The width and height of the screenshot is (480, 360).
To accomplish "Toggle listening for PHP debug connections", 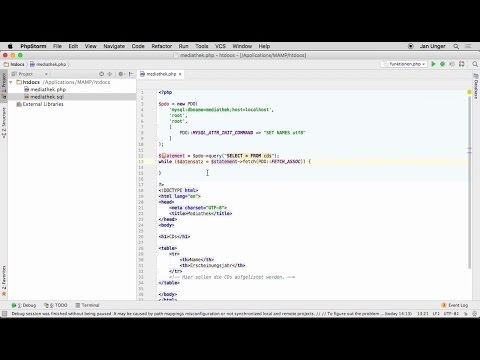I will pos(452,64).
